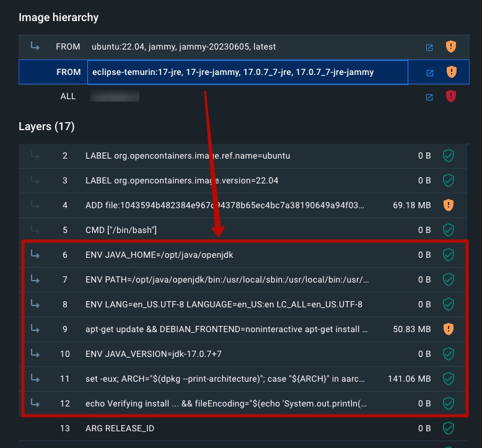Click green shield on layer 6 JAVA_HOME
Screen dimensions: 482x448
[x=449, y=255]
